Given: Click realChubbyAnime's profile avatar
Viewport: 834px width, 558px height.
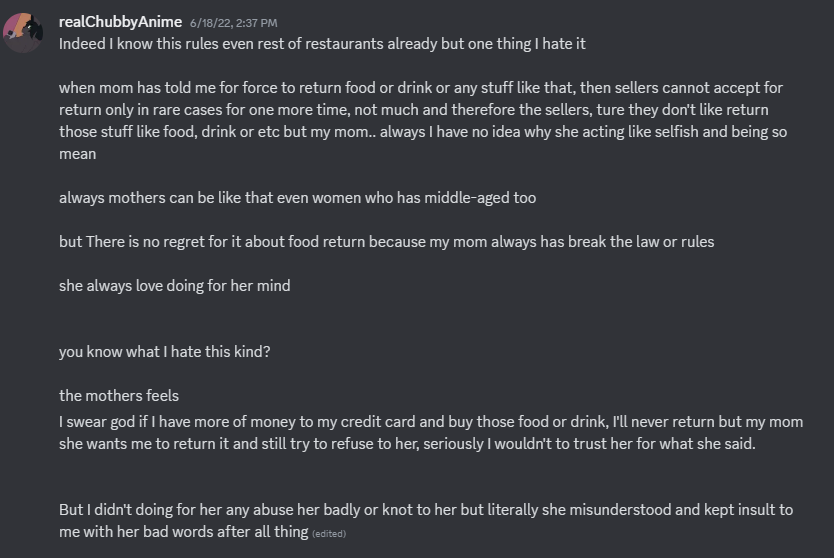Looking at the screenshot, I should click(x=23, y=32).
